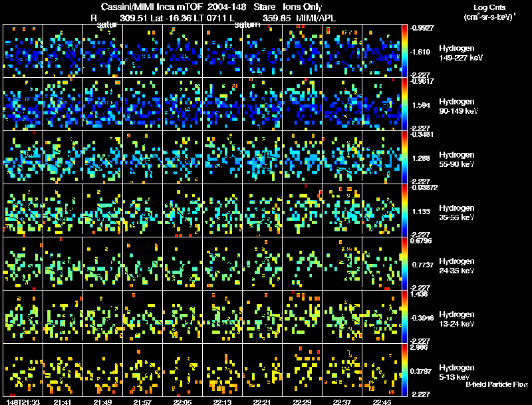Select the Hydrogen 24-35 keV label
Viewport: 532px width, 405px height.
pos(457,265)
